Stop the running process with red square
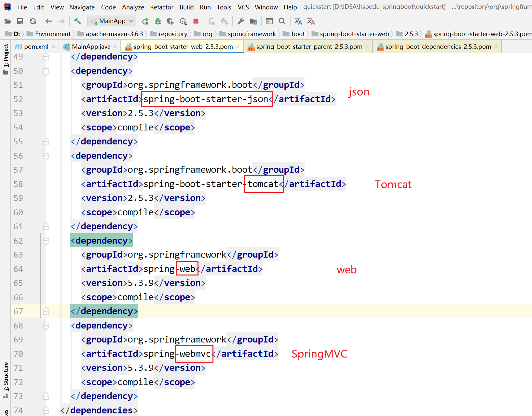532x416 pixels. [x=196, y=21]
